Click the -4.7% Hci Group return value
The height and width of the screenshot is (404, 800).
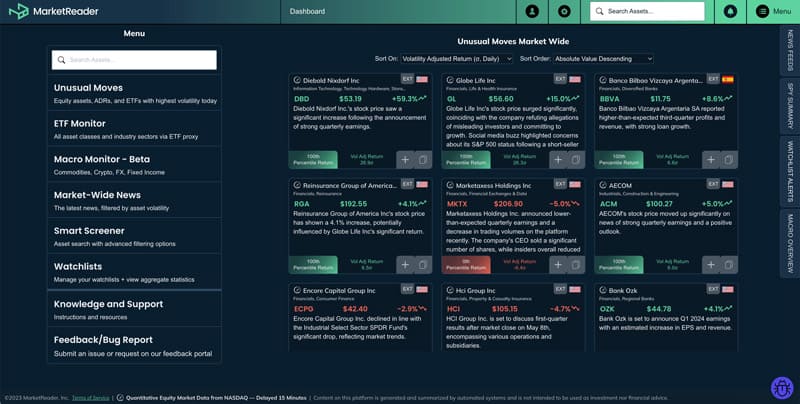point(560,309)
